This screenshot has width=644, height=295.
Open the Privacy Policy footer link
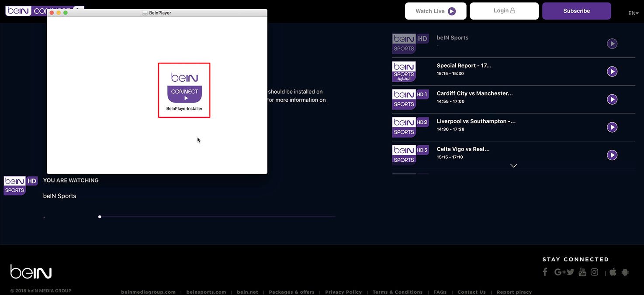pyautogui.click(x=343, y=292)
